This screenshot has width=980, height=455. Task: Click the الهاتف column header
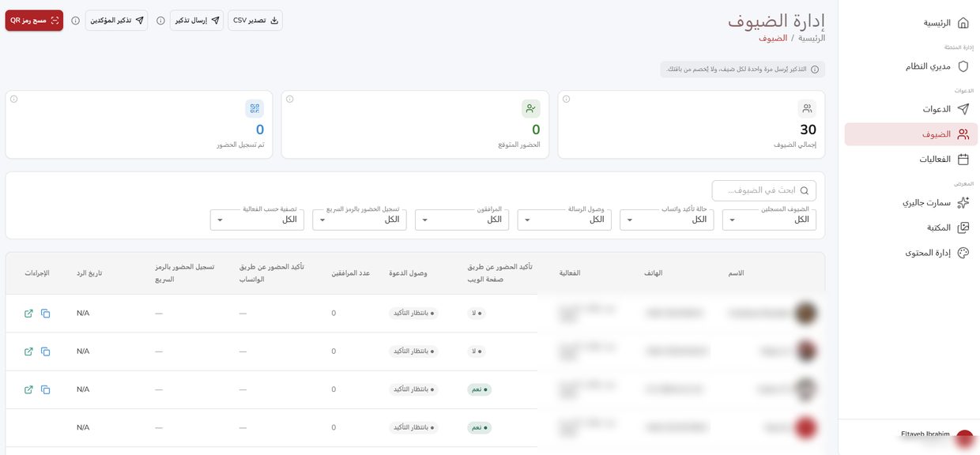click(x=653, y=273)
